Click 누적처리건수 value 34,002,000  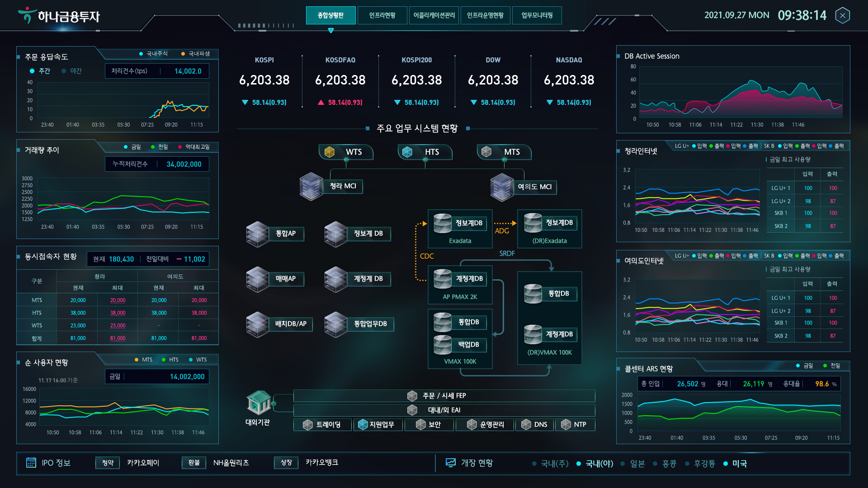click(184, 164)
